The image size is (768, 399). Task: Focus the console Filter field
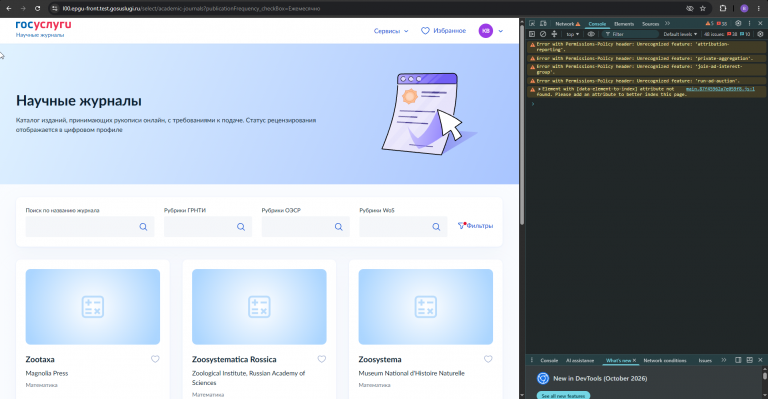(630, 34)
